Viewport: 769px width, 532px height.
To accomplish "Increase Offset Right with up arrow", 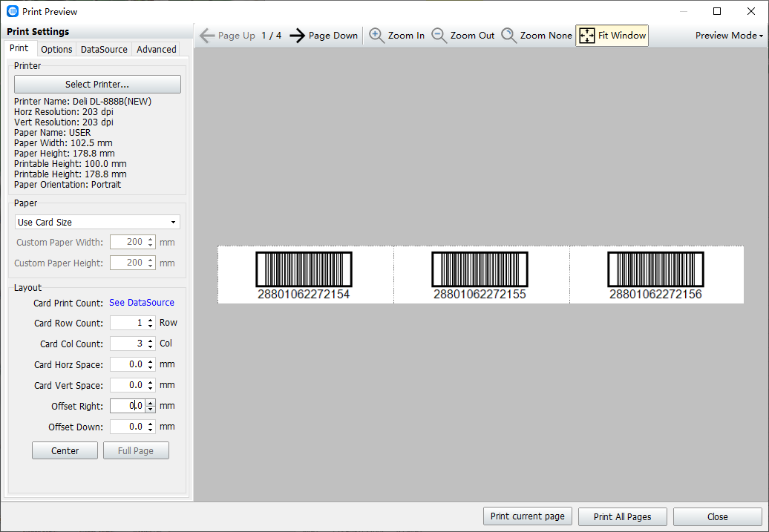I will [x=151, y=403].
